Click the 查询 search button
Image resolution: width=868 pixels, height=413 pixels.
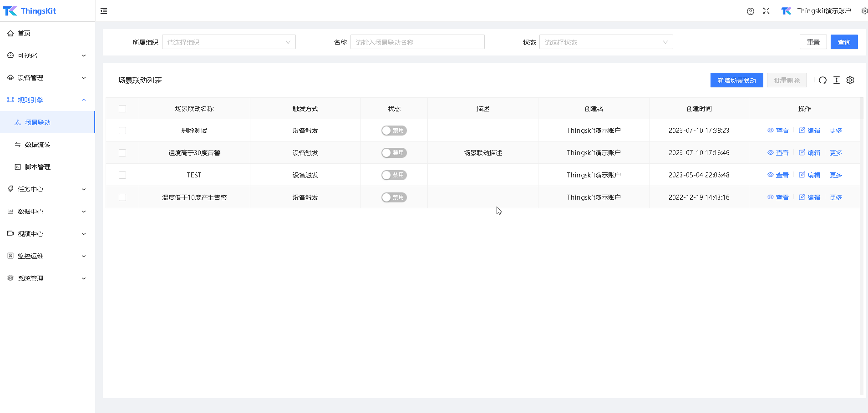pos(844,42)
